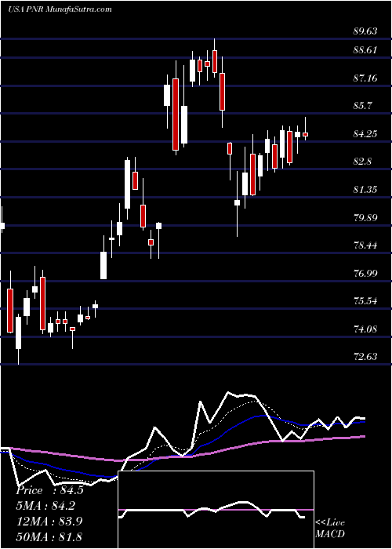The image size is (392, 549).
Task: Select the 88.61 price level label
Action: tap(365, 49)
